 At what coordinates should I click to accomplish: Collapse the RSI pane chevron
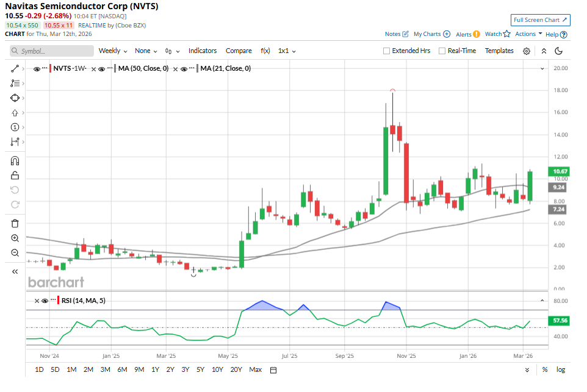click(x=542, y=301)
